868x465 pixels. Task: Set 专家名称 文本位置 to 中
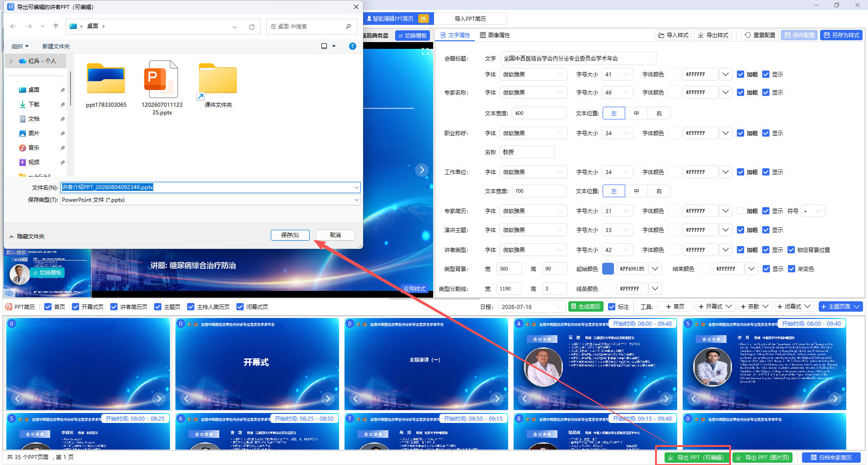pos(637,113)
